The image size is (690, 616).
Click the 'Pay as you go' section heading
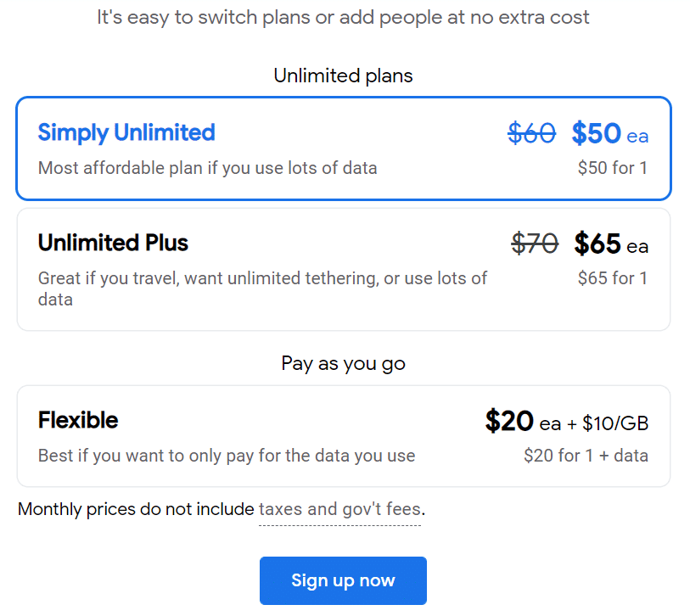[x=343, y=364]
